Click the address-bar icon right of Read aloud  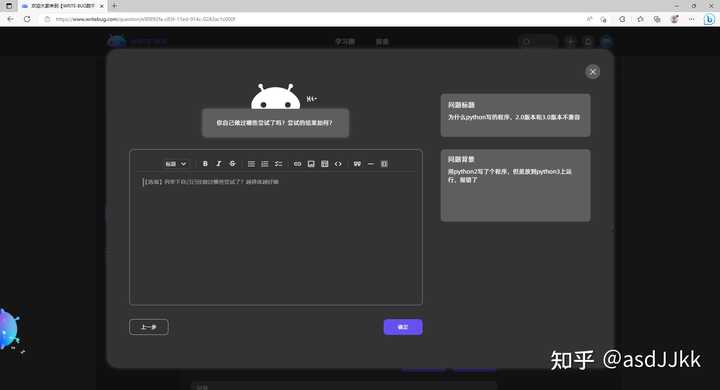click(x=603, y=19)
